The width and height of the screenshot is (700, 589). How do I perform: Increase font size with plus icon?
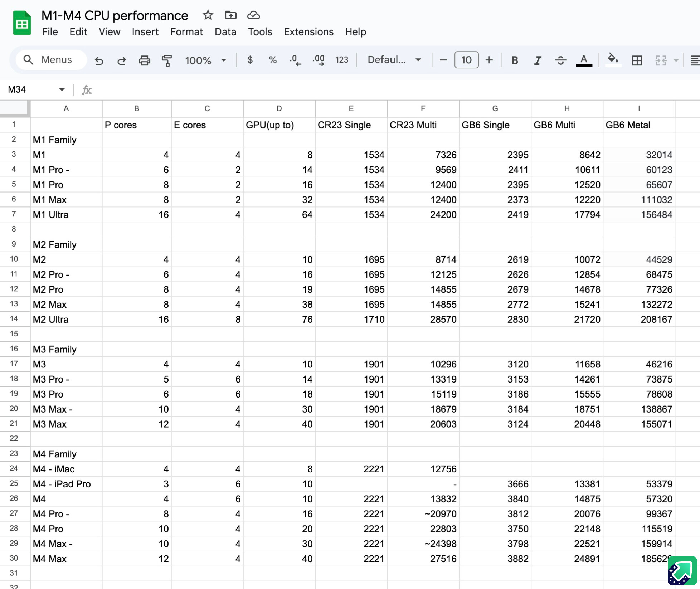point(489,60)
